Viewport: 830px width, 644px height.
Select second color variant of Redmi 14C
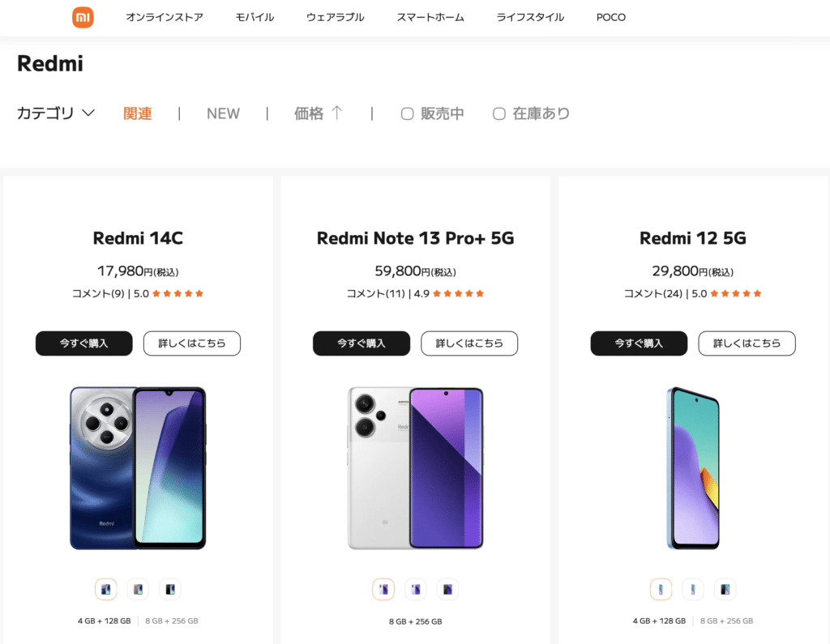tap(138, 589)
